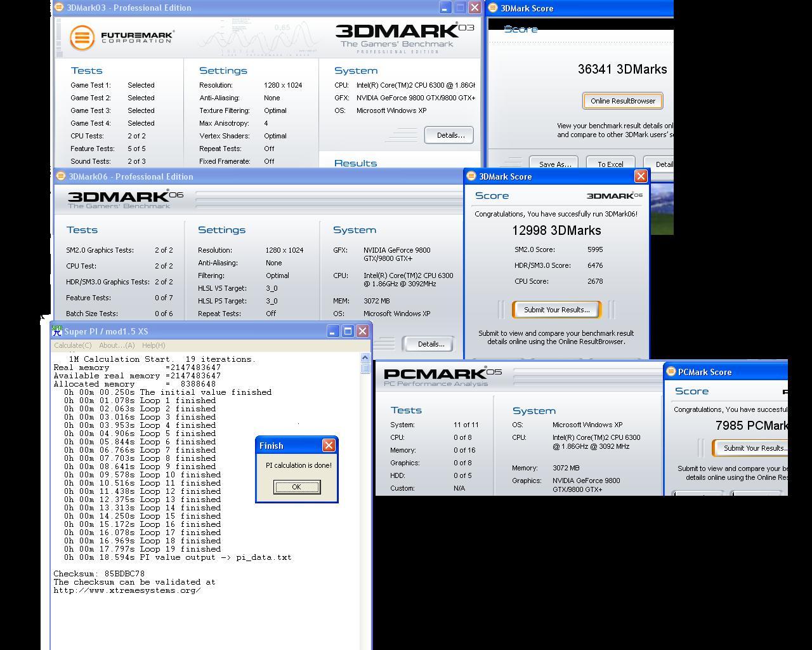The width and height of the screenshot is (812, 650).
Task: Click the Futuremark Corporation logo
Action: (122, 37)
